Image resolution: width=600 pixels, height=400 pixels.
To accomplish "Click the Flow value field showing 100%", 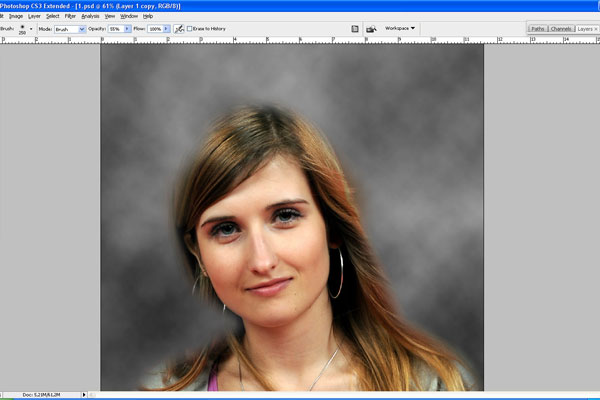I will (155, 29).
